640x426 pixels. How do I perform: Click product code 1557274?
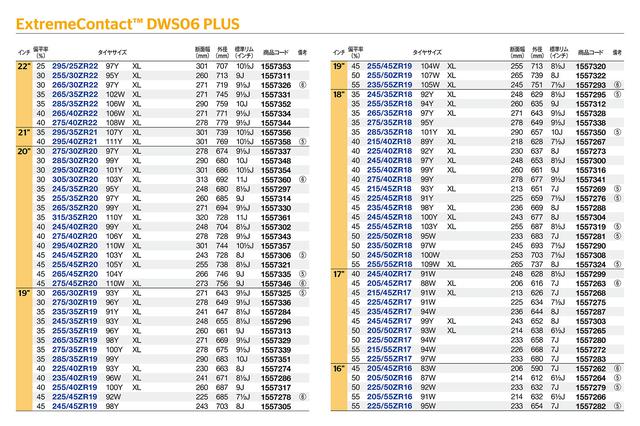[276, 368]
